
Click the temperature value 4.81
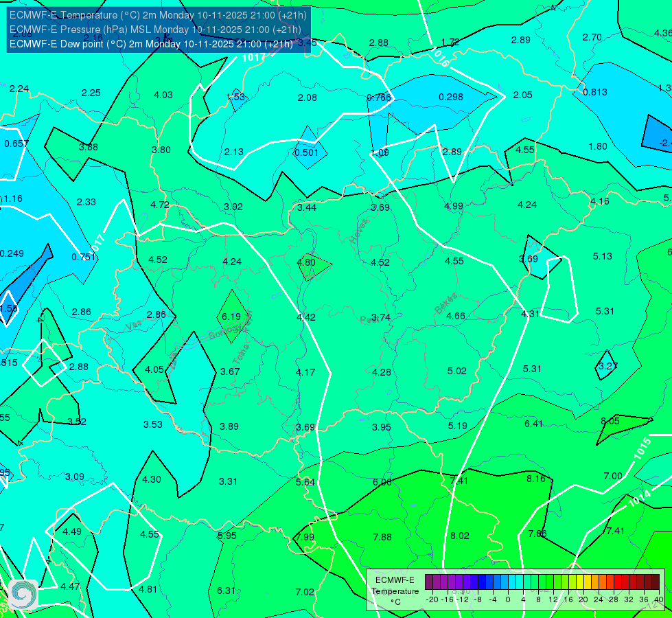148,589
